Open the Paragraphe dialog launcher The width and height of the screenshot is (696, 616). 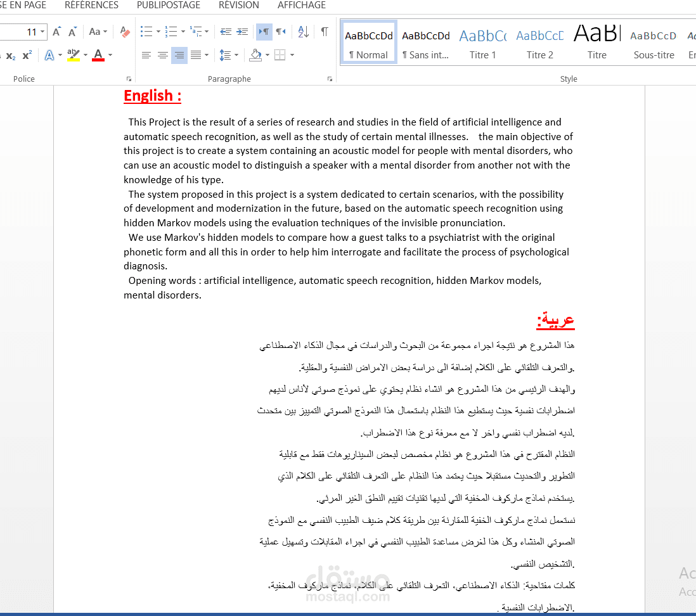330,79
